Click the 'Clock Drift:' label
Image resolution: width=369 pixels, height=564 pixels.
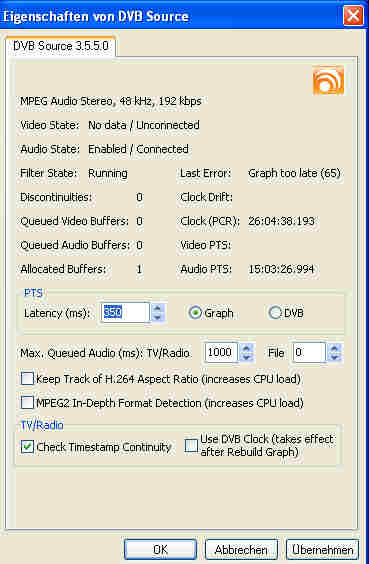tap(206, 197)
